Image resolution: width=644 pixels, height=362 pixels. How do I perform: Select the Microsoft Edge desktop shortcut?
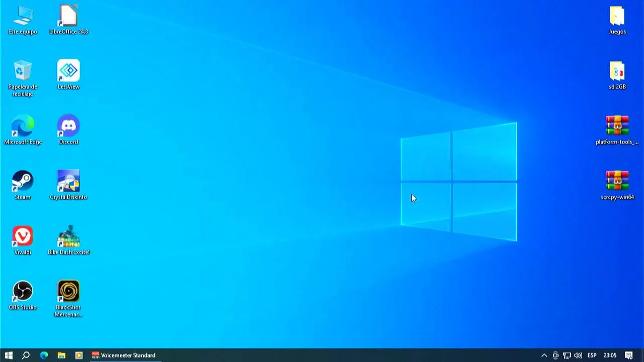pyautogui.click(x=23, y=131)
